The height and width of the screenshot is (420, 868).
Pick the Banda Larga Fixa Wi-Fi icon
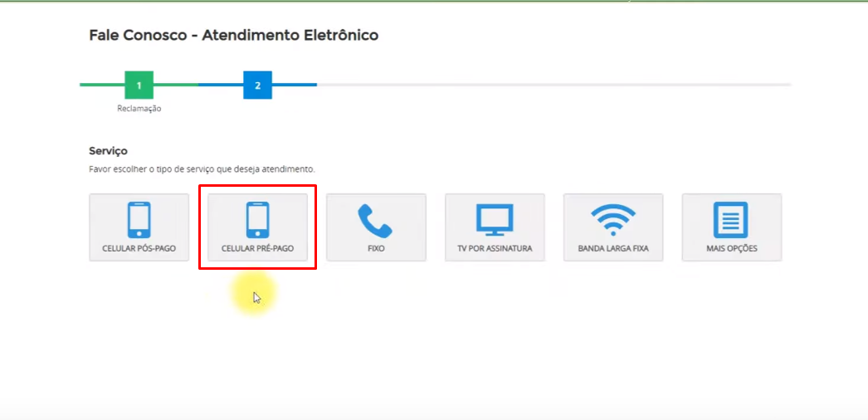click(613, 220)
